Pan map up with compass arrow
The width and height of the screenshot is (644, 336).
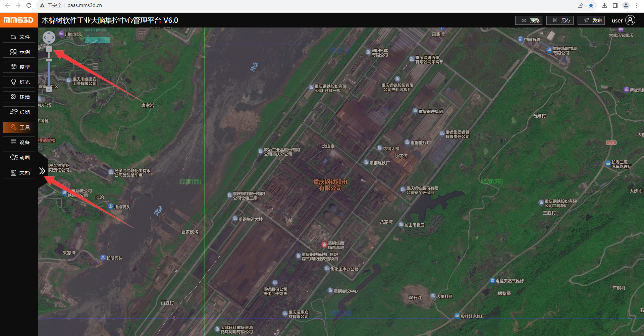tap(49, 33)
